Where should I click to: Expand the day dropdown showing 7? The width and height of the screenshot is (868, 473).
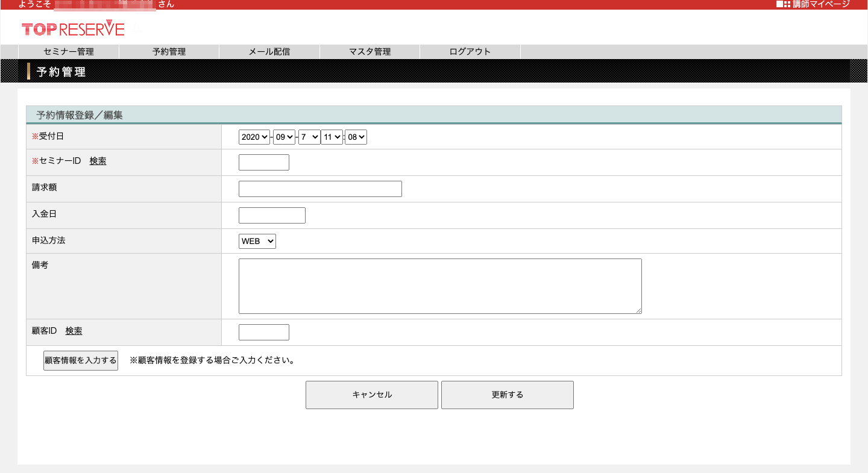pos(309,137)
